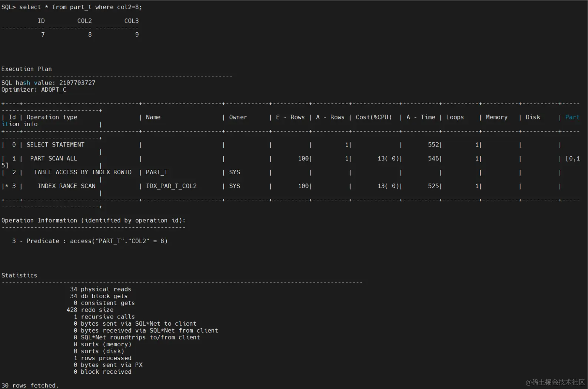
Task: Click the 'Name' column header in plan
Action: click(153, 117)
